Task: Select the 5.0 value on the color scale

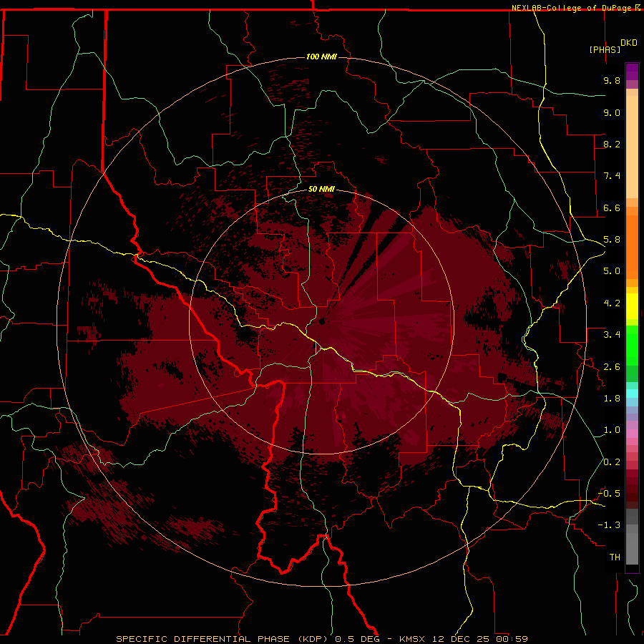Action: 612,271
